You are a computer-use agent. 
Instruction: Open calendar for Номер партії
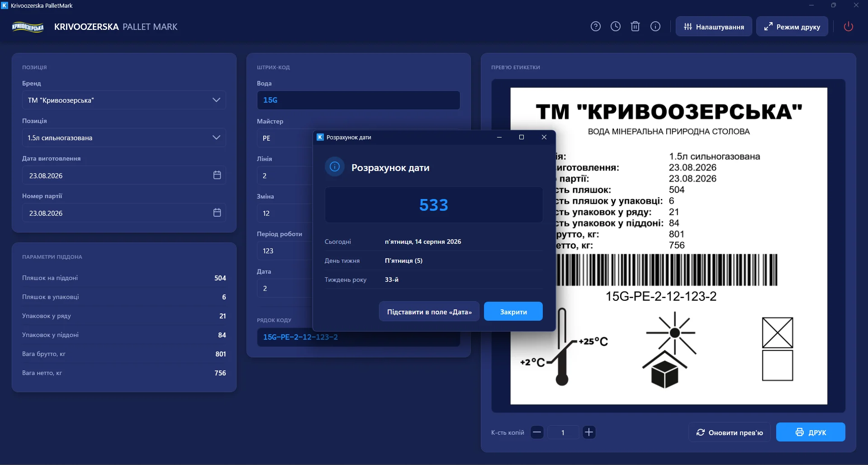[x=217, y=213]
